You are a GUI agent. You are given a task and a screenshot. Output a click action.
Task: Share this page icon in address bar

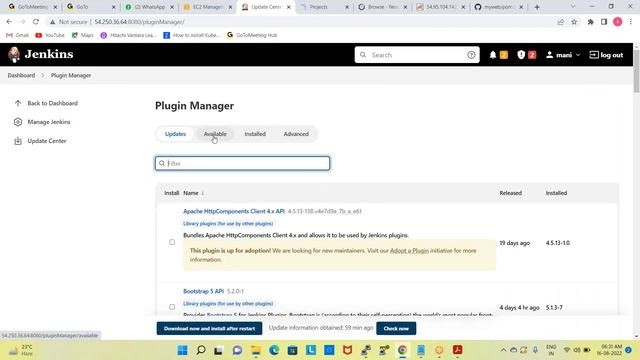click(560, 22)
